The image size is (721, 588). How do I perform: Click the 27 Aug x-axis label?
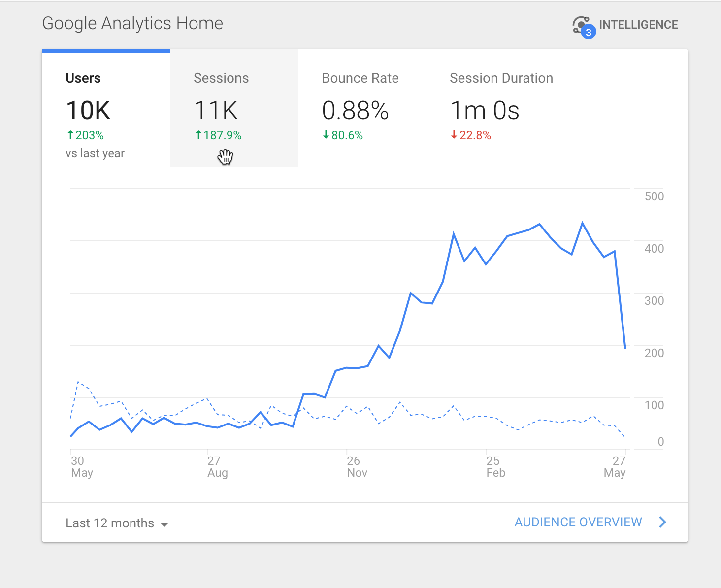218,467
